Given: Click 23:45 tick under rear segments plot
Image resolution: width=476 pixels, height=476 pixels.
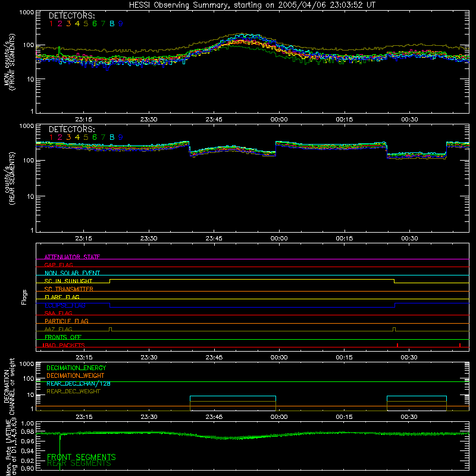Looking at the screenshot, I should tap(214, 239).
